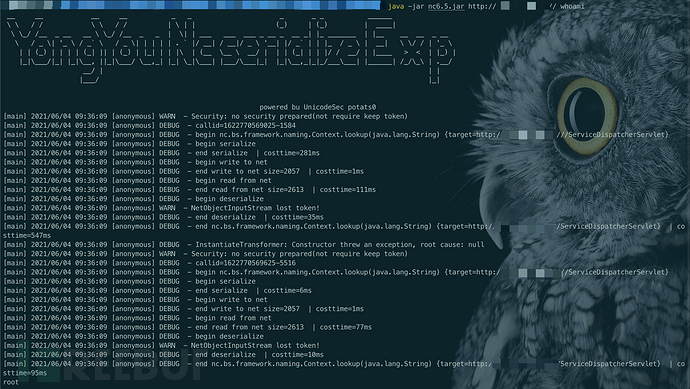The image size is (690, 389).
Task: Select the read from net 'costtime=111ms' line
Action: 189,190
